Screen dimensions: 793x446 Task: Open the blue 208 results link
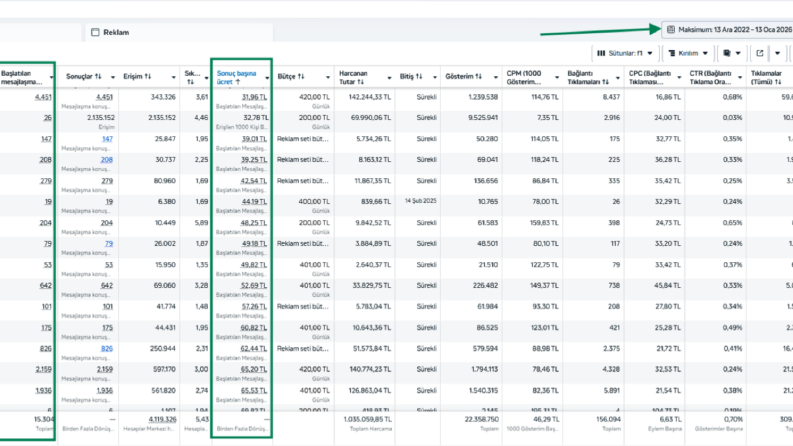point(107,160)
